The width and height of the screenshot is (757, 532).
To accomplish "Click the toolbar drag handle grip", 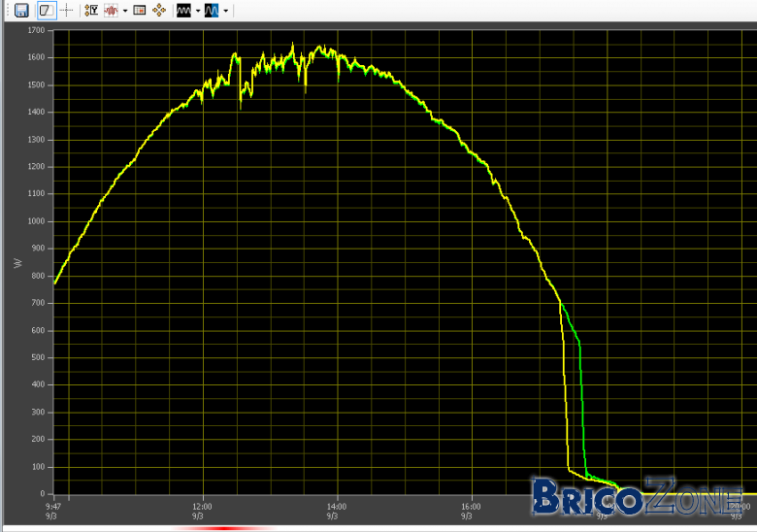I will (8, 10).
